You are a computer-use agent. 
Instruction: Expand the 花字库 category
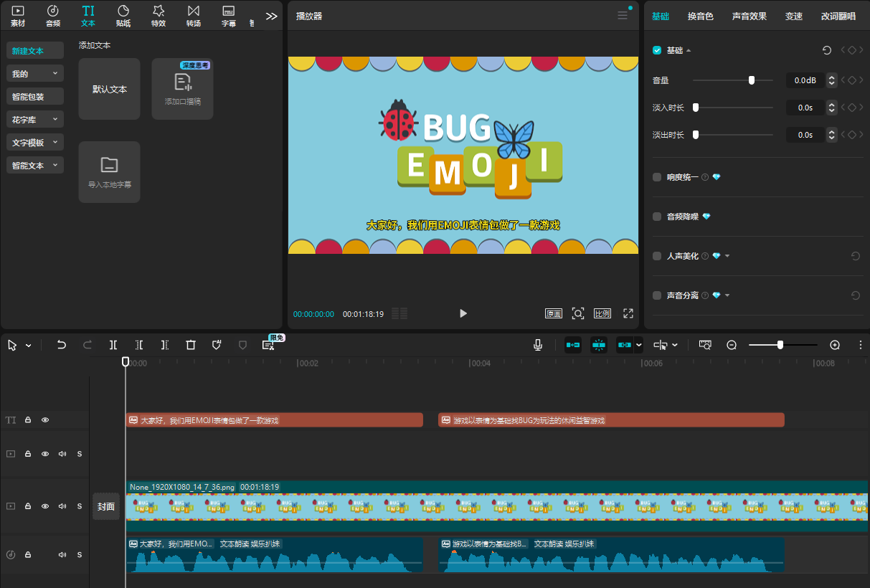(x=35, y=120)
